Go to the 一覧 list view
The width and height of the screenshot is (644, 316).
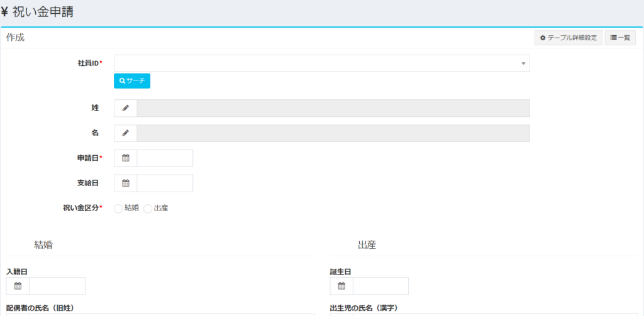click(620, 38)
